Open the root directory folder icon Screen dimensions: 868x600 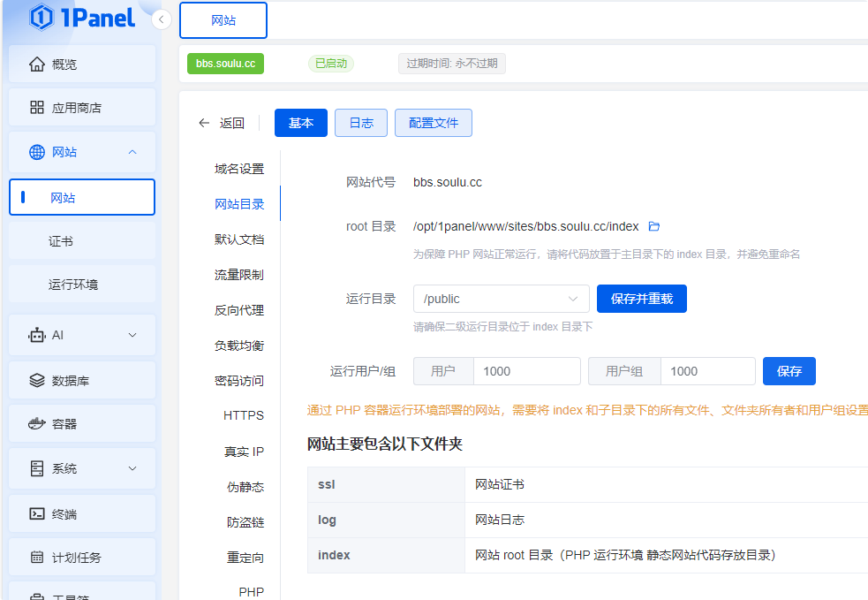coord(653,226)
